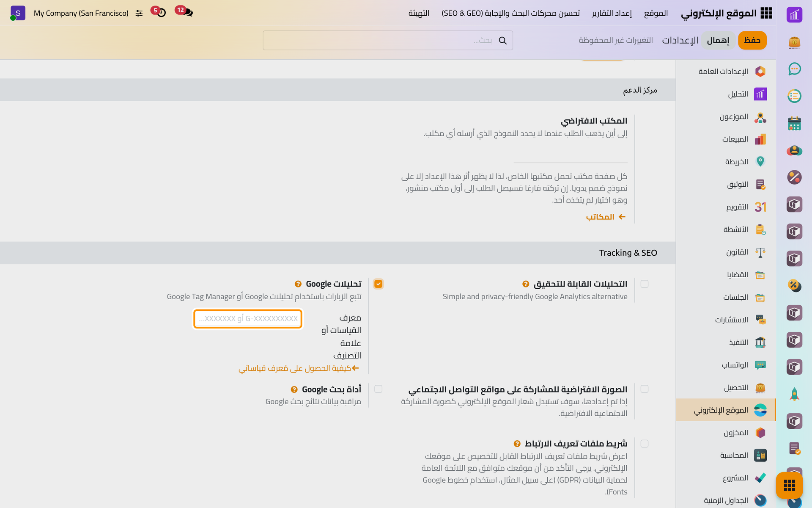
Task: Click the company settings sliders icon
Action: point(139,13)
